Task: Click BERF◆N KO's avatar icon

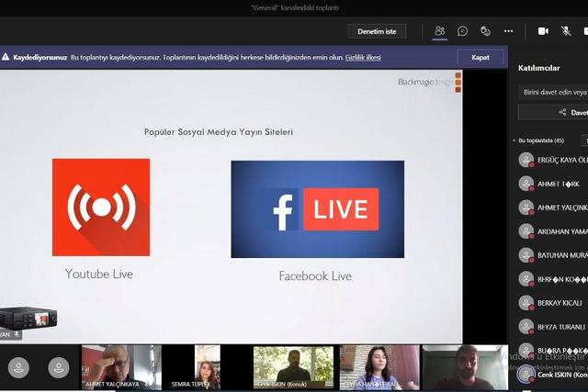Action: (x=526, y=279)
